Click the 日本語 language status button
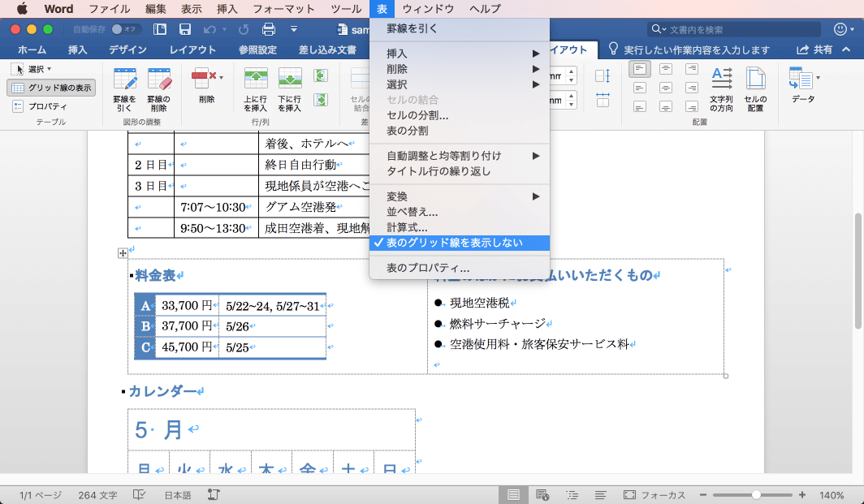 pyautogui.click(x=177, y=495)
